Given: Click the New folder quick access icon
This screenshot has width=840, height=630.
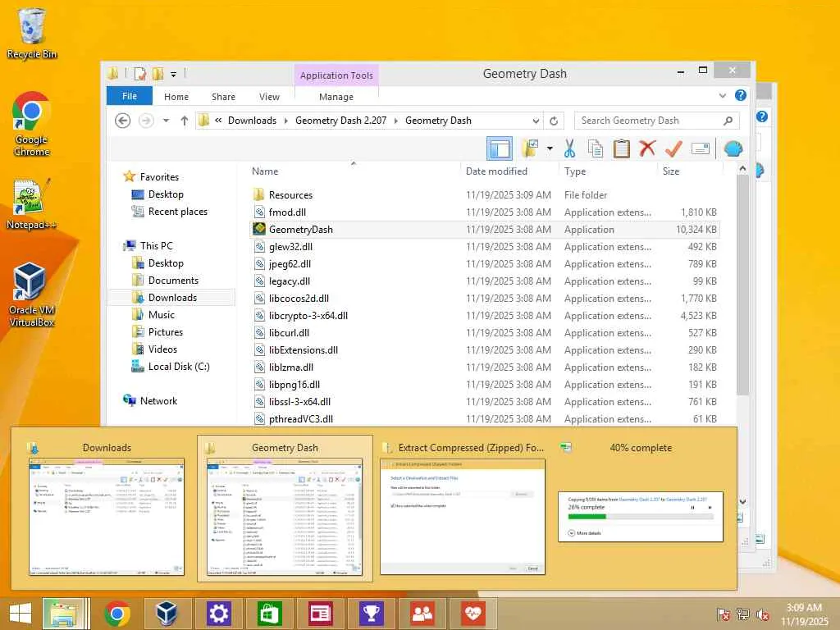Looking at the screenshot, I should click(x=157, y=73).
